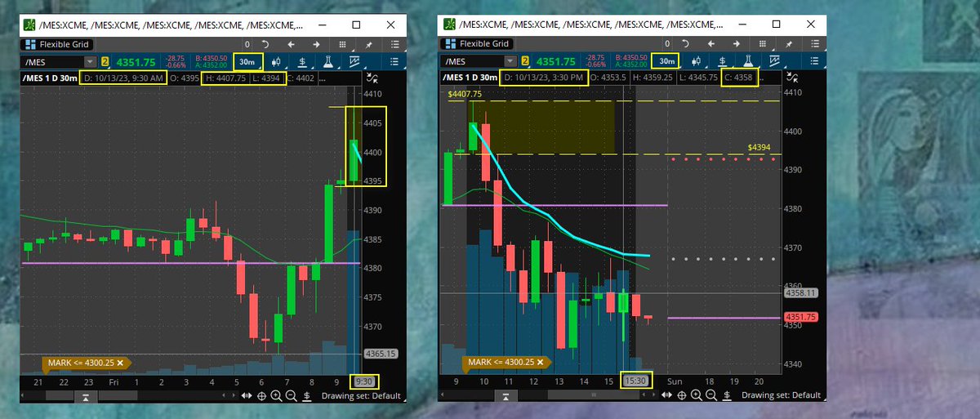Click the /MES symbol field in the right window
980x419 pixels.
click(472, 60)
